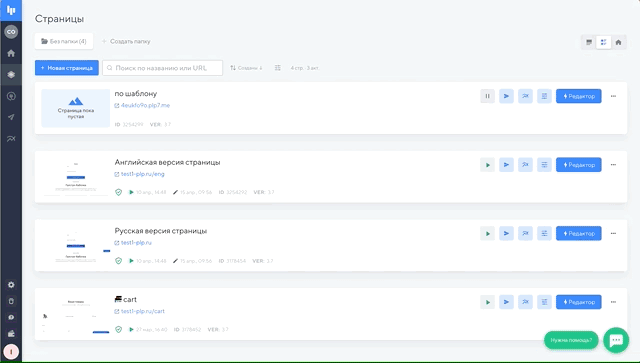This screenshot has height=363, width=640.
Task: Open more options for cart page
Action: click(613, 302)
